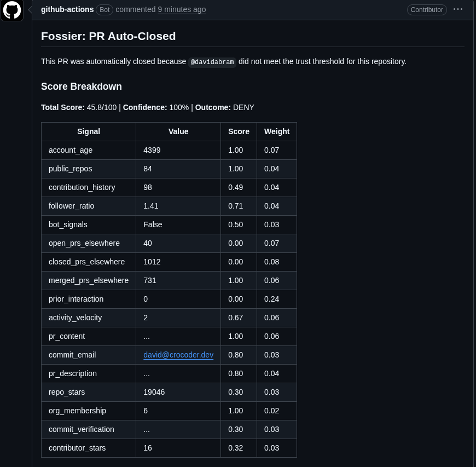Screen dimensions: 476x467
Task: Click the Weight column header
Action: 276,131
